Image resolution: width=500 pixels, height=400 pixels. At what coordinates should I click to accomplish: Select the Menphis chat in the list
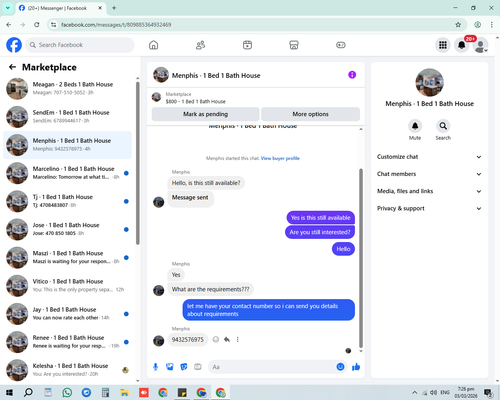(x=68, y=145)
